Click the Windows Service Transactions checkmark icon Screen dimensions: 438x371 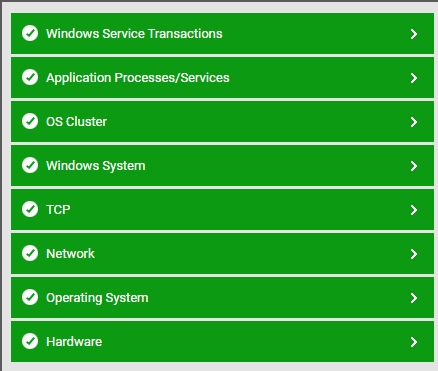[x=30, y=33]
